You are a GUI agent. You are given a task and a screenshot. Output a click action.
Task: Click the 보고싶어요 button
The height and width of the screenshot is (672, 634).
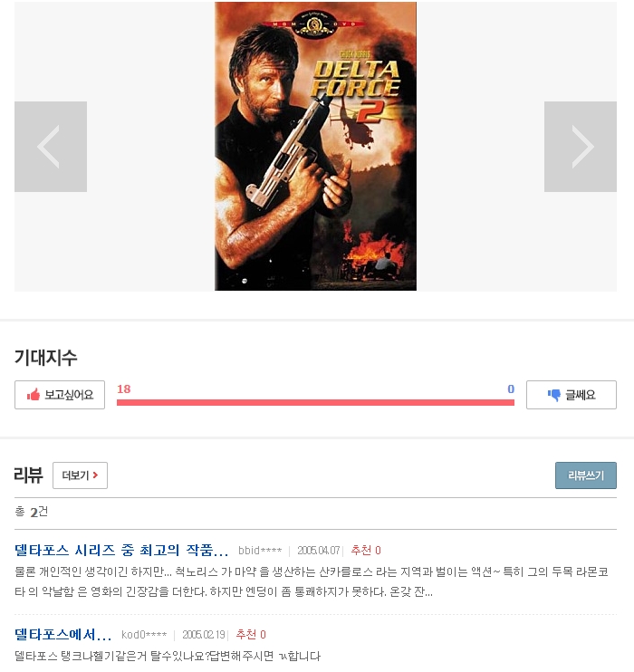pyautogui.click(x=60, y=395)
